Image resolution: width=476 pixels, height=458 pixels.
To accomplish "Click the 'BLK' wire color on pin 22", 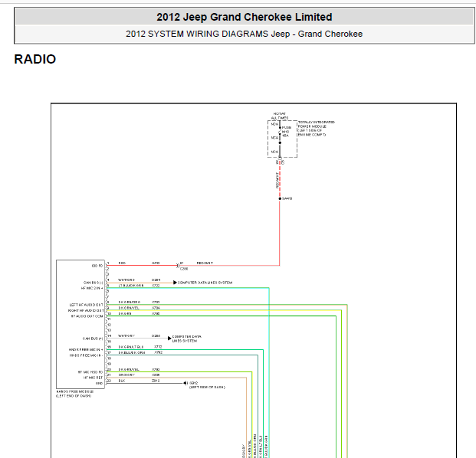I will pos(122,381).
